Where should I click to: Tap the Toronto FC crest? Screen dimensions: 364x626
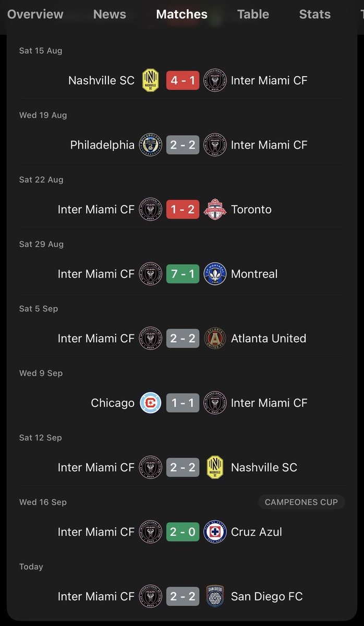[x=215, y=210]
